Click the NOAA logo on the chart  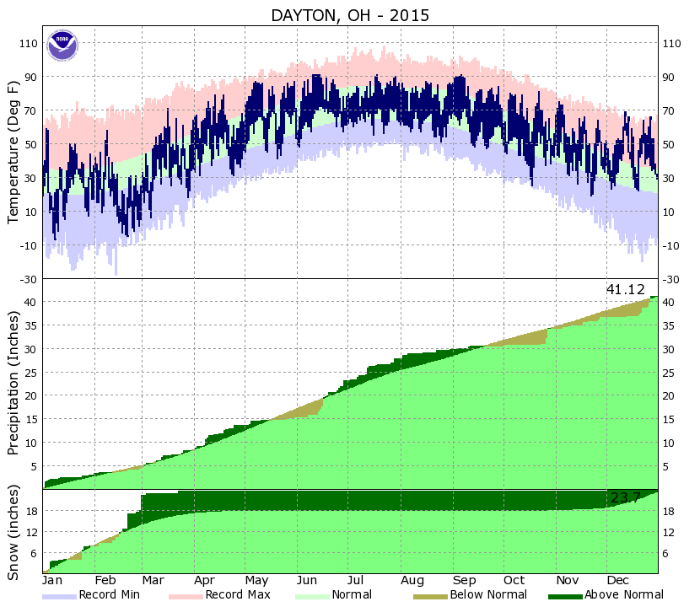(x=62, y=45)
